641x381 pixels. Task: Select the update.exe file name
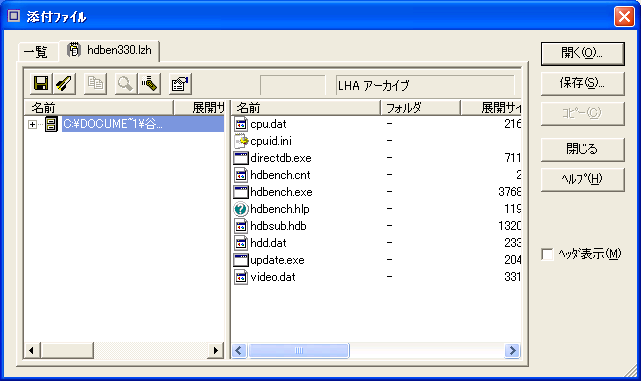tap(277, 260)
